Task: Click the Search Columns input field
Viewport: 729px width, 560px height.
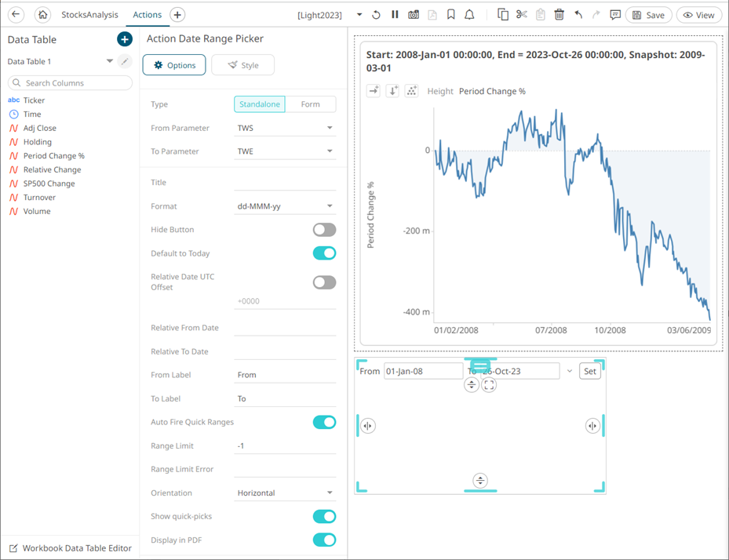Action: tap(71, 83)
